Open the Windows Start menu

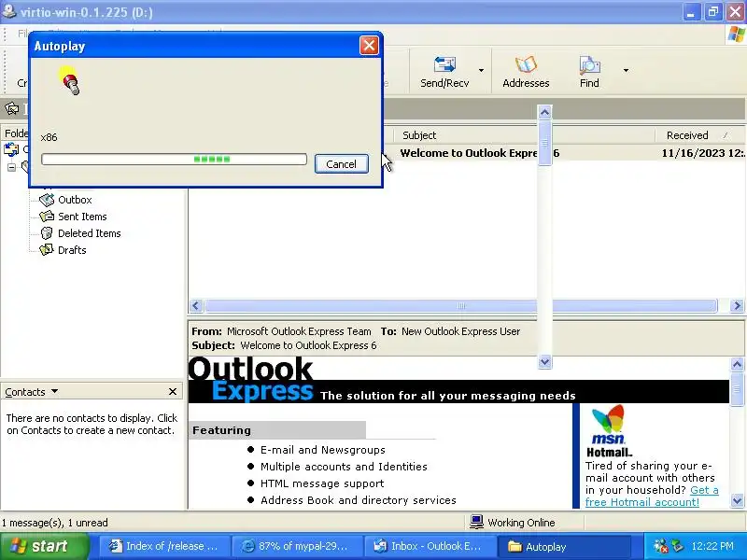[x=44, y=546]
